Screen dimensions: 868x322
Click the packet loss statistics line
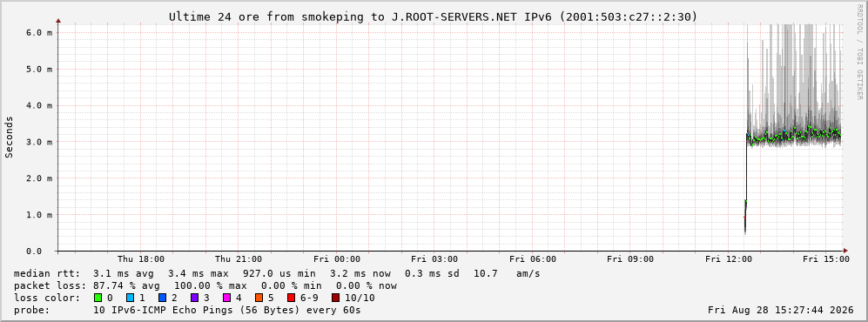(205, 285)
